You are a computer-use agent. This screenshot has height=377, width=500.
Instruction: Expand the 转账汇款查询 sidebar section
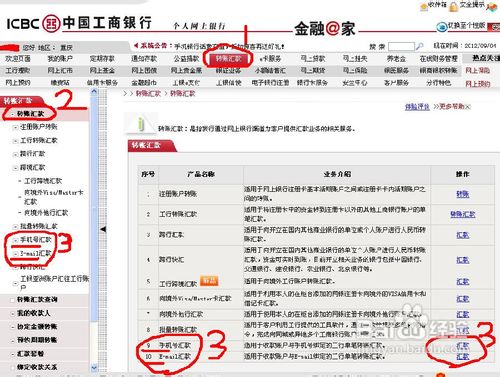[12, 300]
